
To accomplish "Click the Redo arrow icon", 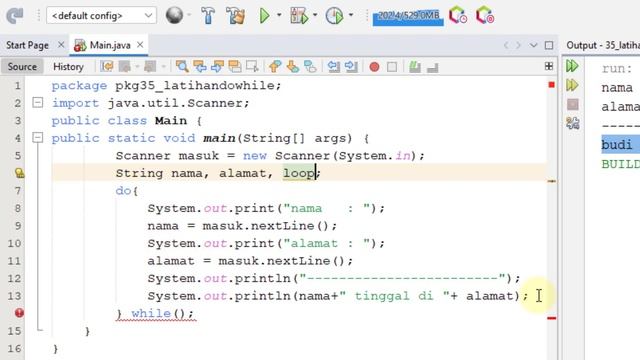I will tap(15, 16).
